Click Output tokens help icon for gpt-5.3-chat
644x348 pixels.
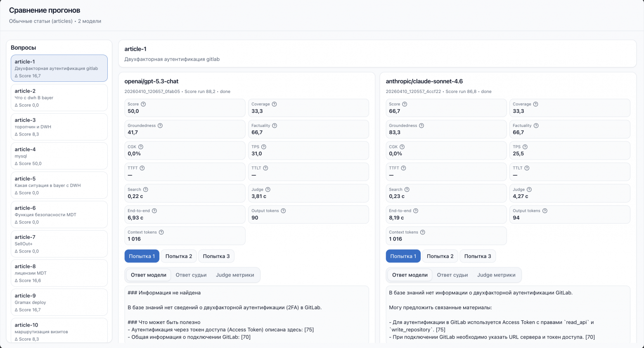click(283, 211)
